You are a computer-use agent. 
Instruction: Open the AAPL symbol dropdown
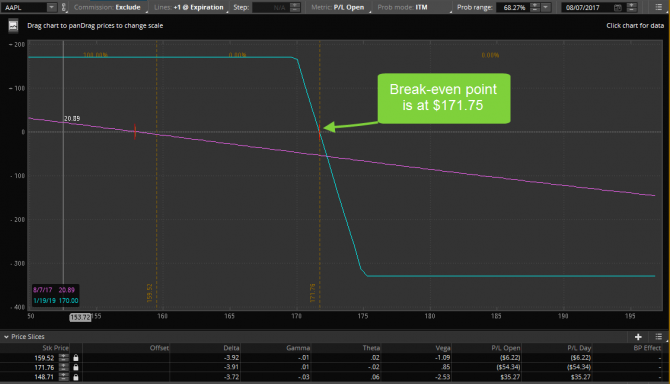51,7
